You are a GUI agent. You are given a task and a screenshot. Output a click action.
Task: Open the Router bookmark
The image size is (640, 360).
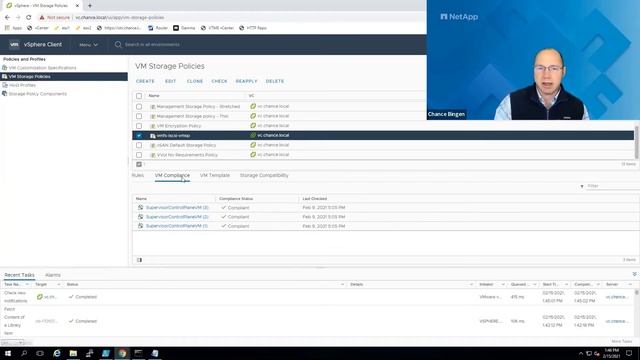click(x=158, y=28)
